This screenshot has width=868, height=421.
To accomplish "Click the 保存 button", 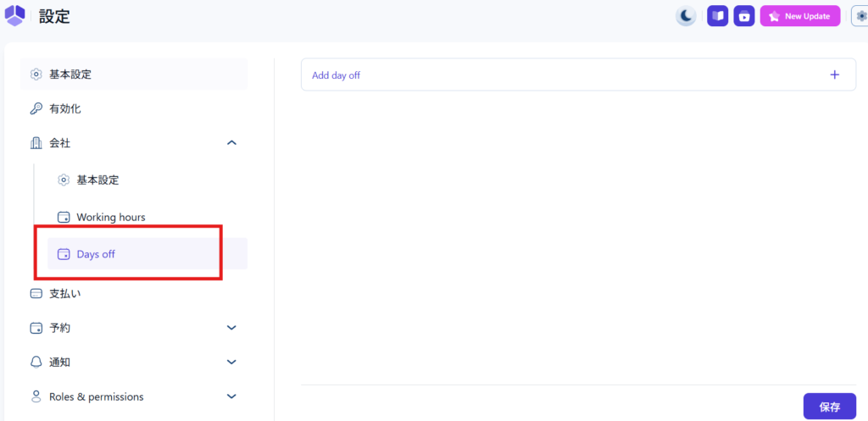I will click(829, 407).
